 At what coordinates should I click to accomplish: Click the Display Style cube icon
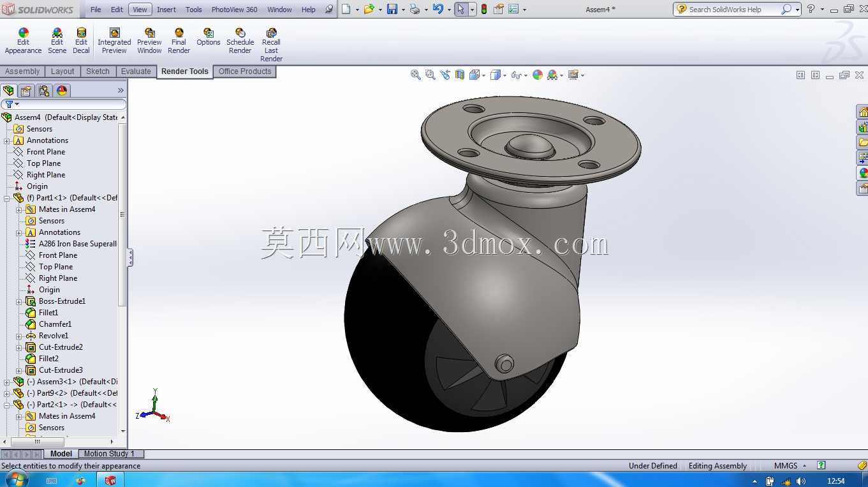click(x=495, y=75)
